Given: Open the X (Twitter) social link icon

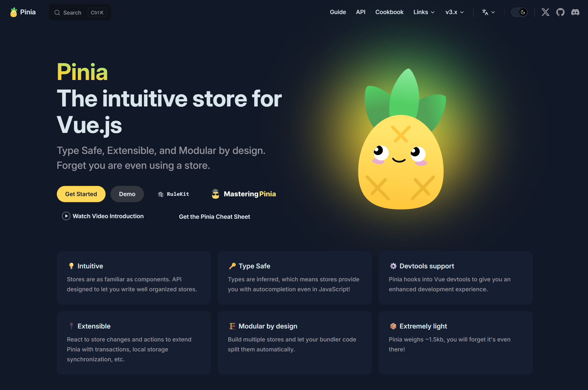Looking at the screenshot, I should coord(545,12).
